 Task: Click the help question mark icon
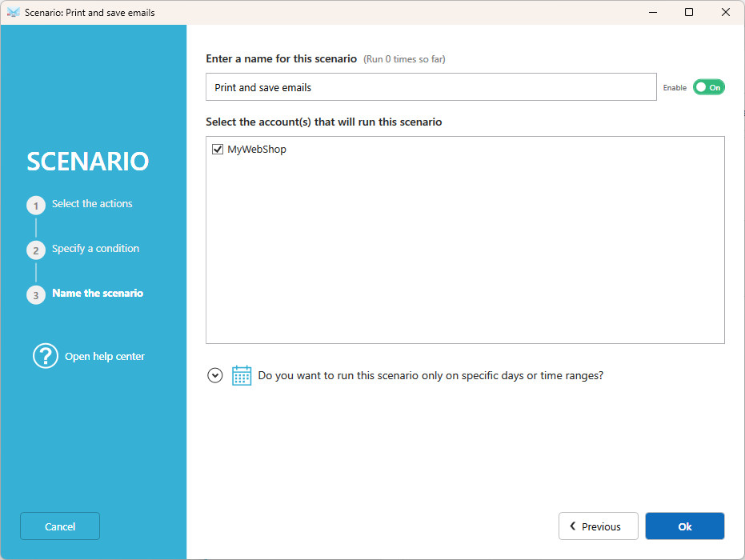coord(46,356)
